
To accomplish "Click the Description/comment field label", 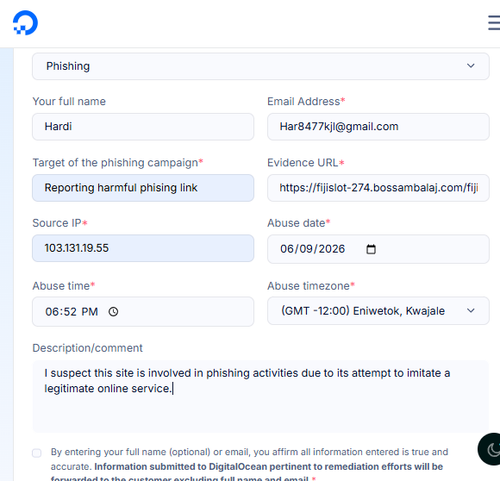I will pyautogui.click(x=87, y=348).
